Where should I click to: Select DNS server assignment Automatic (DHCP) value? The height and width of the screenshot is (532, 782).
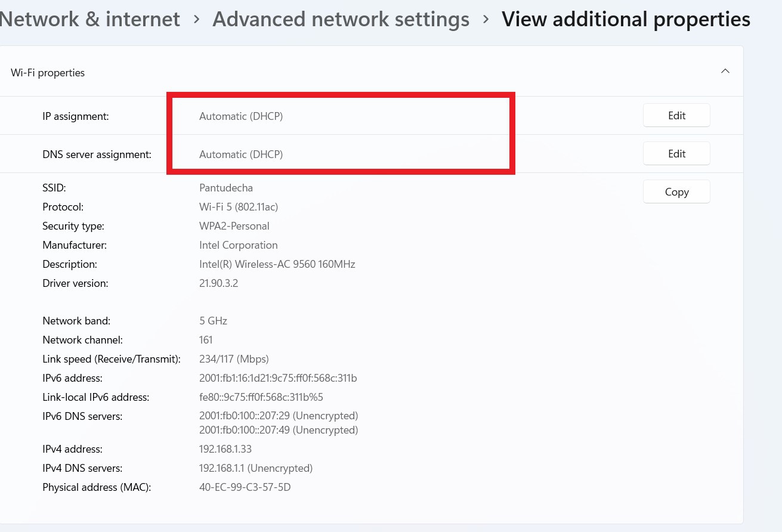coord(241,154)
